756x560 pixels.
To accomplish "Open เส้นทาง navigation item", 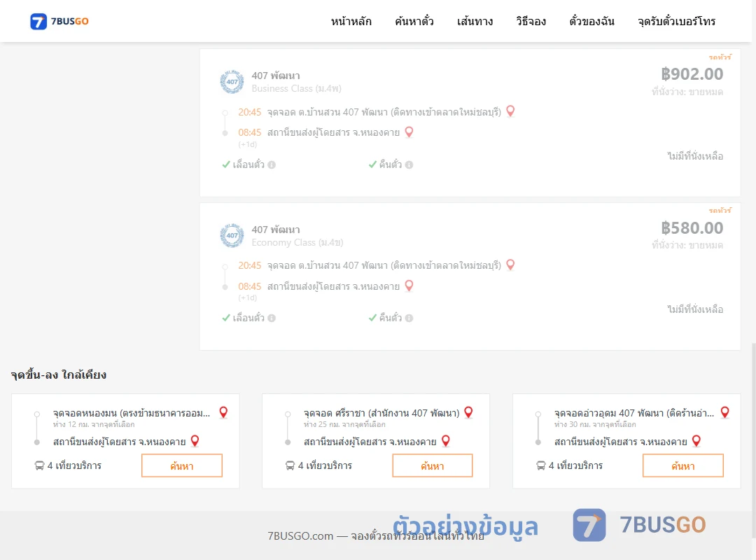I will pyautogui.click(x=475, y=21).
